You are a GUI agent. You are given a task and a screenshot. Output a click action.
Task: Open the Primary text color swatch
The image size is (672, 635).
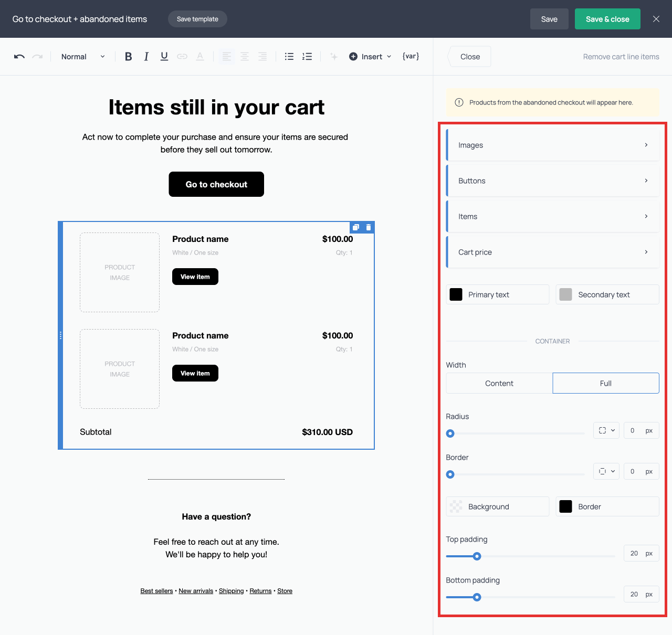pos(456,294)
